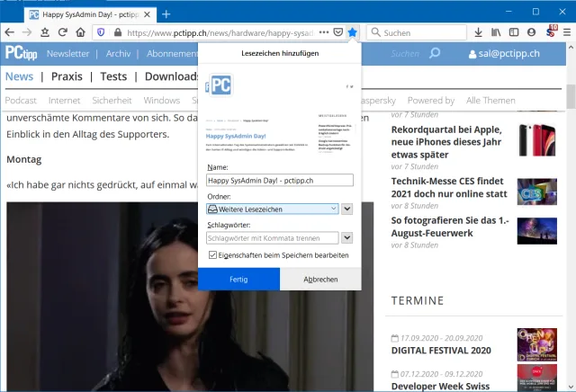Open downloads arrow in toolbar
This screenshot has height=392, width=576.
coord(479,32)
